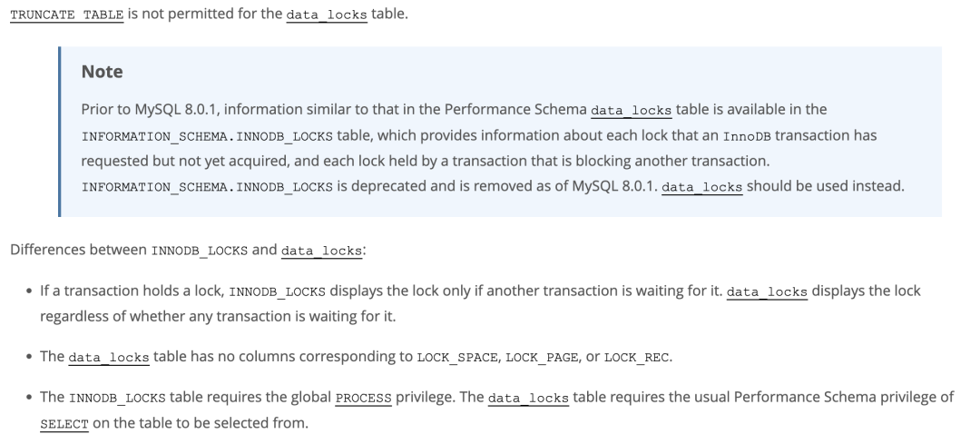The image size is (980, 444).
Task: Click the InnoDB code text in the Note
Action: [x=747, y=136]
